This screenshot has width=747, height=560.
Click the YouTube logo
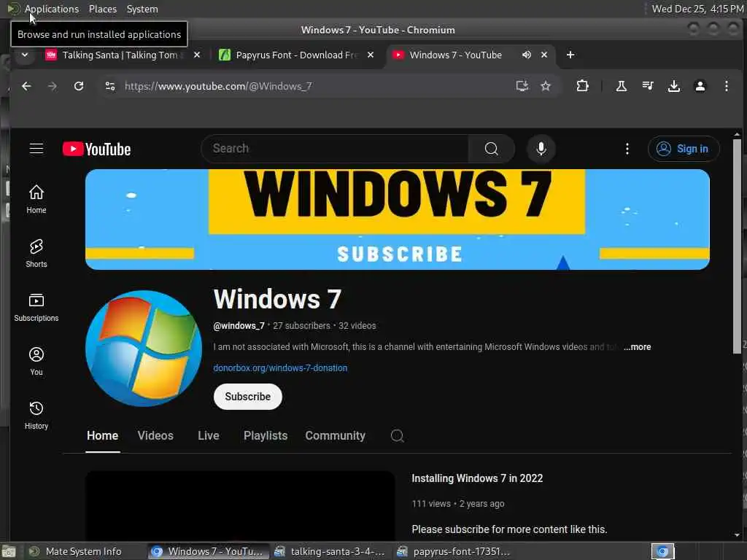click(97, 149)
